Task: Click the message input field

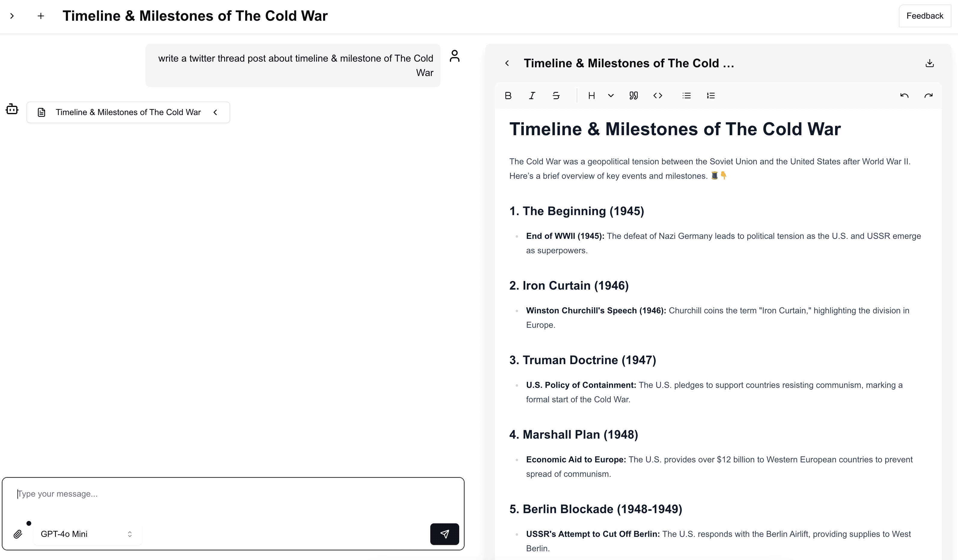Action: pos(228,494)
